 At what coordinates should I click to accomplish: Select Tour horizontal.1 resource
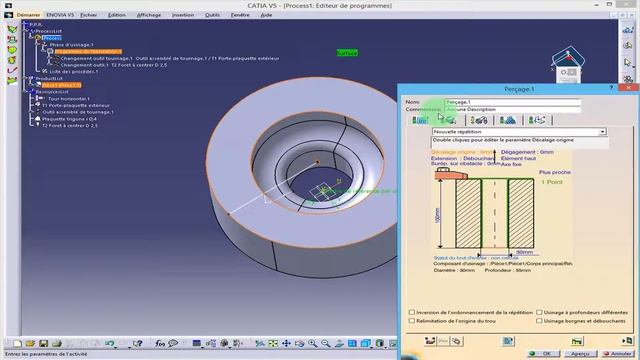point(69,99)
